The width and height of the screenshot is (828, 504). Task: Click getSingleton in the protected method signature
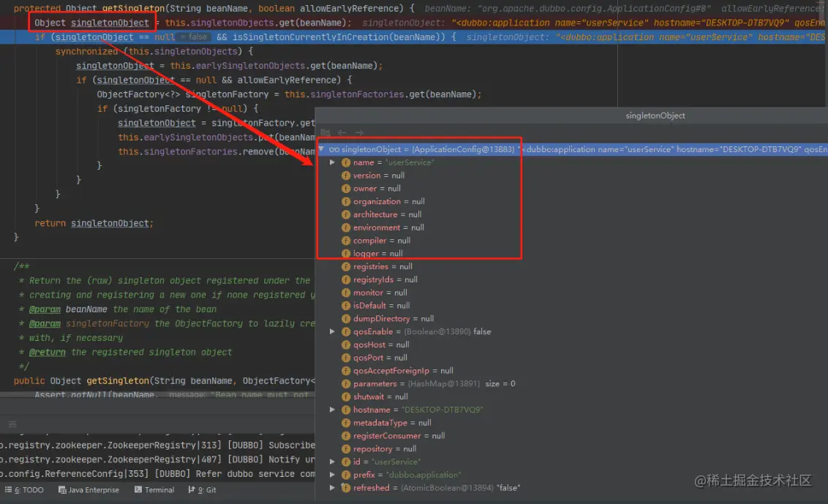[134, 9]
